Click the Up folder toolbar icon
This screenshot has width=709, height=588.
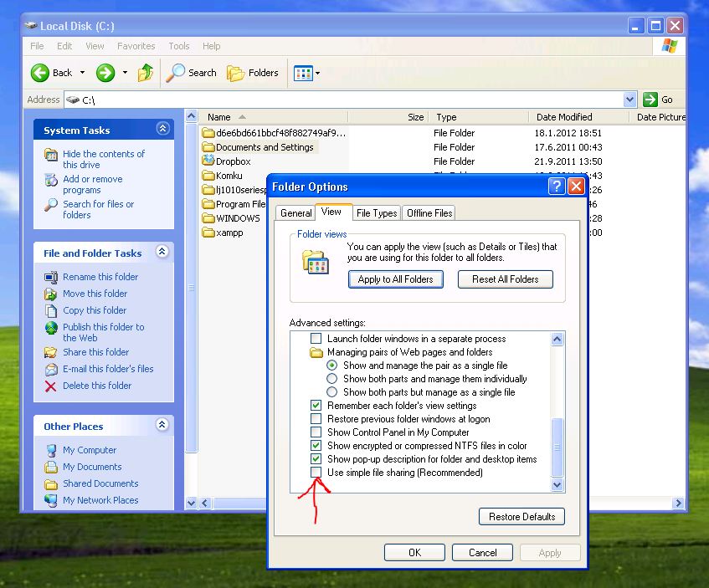[x=146, y=73]
